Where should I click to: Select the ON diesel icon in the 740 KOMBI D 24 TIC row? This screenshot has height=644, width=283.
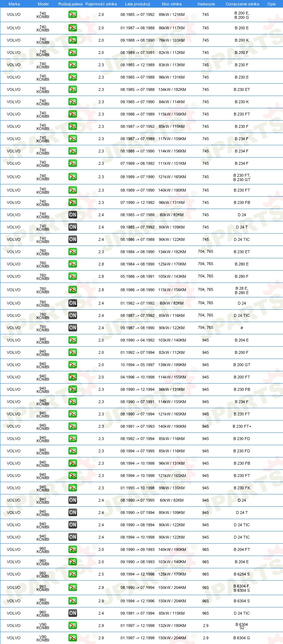(73, 239)
